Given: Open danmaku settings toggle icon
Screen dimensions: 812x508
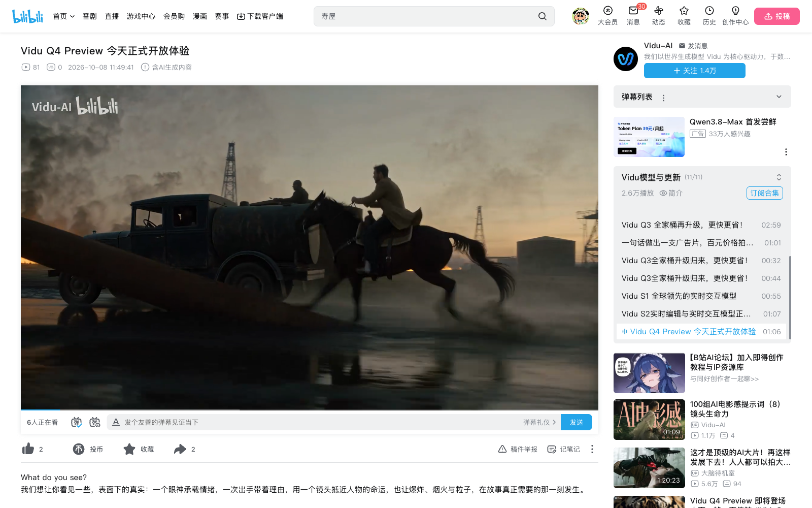Looking at the screenshot, I should 95,422.
